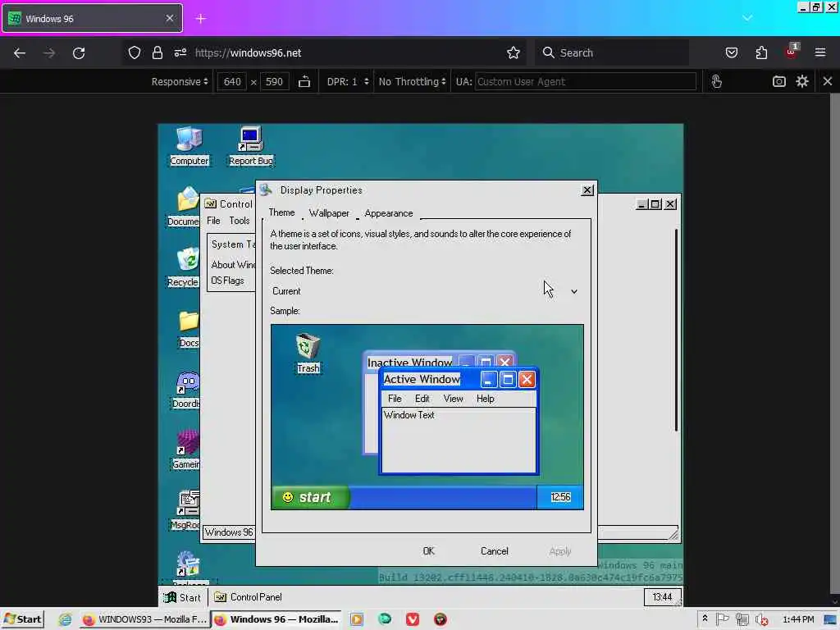Viewport: 840px width, 630px height.
Task: Open the Gamein desktop shortcut
Action: pyautogui.click(x=186, y=450)
